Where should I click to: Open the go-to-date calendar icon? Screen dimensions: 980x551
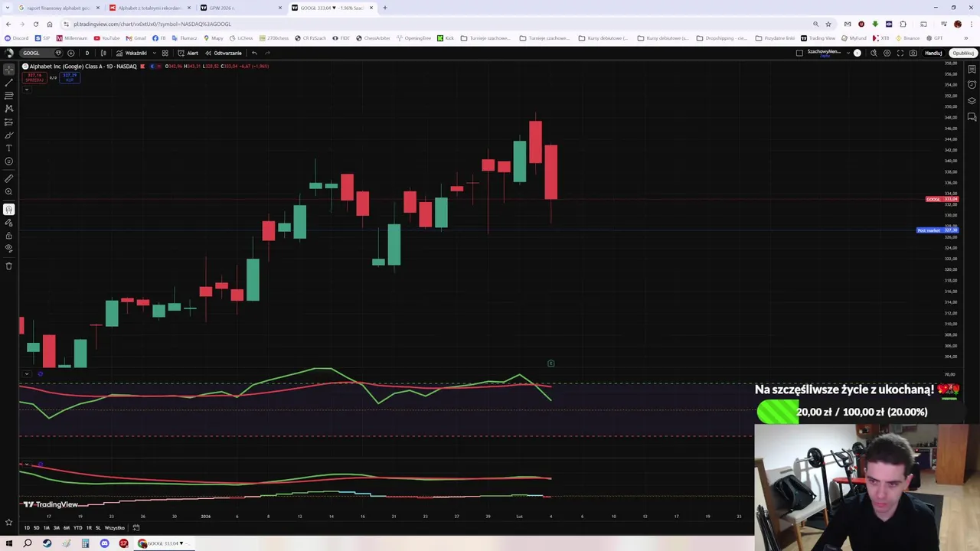pos(136,527)
